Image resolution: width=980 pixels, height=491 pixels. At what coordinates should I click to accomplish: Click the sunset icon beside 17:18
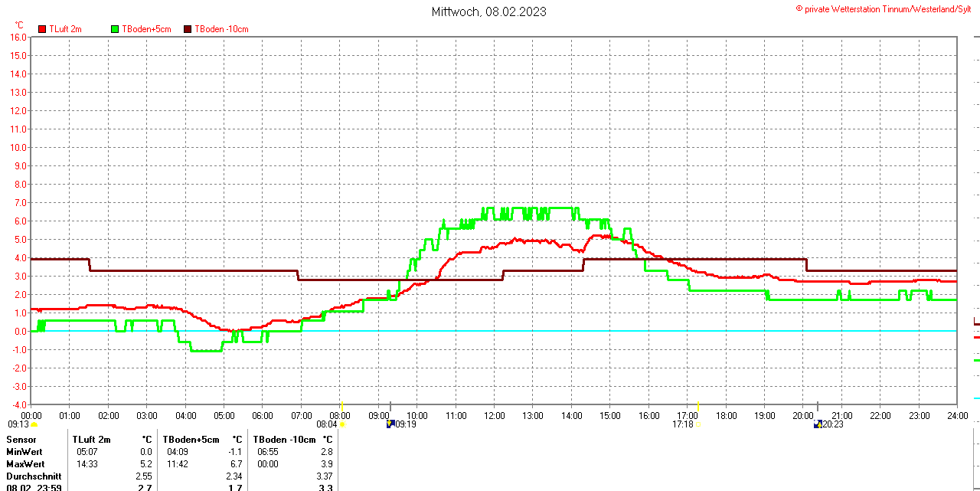click(x=698, y=424)
